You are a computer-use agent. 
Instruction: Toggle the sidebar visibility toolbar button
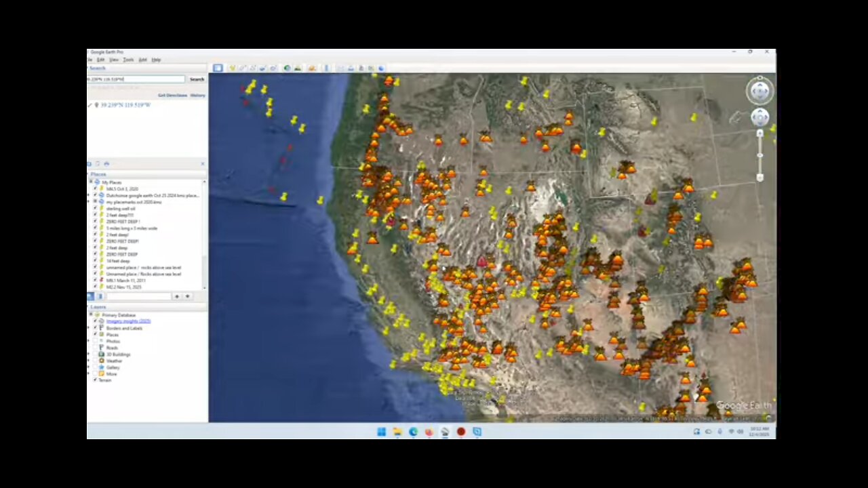pos(218,68)
